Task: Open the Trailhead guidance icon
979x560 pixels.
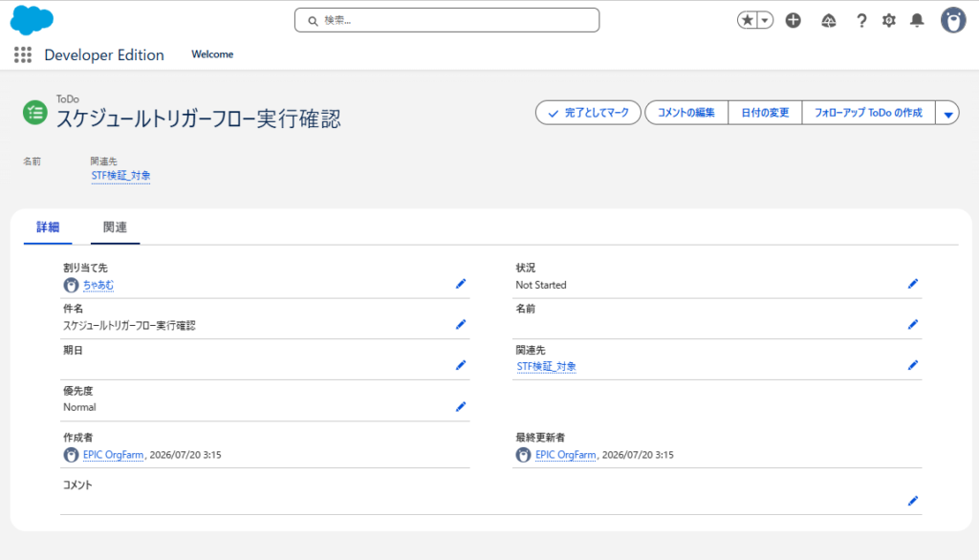Action: click(828, 21)
